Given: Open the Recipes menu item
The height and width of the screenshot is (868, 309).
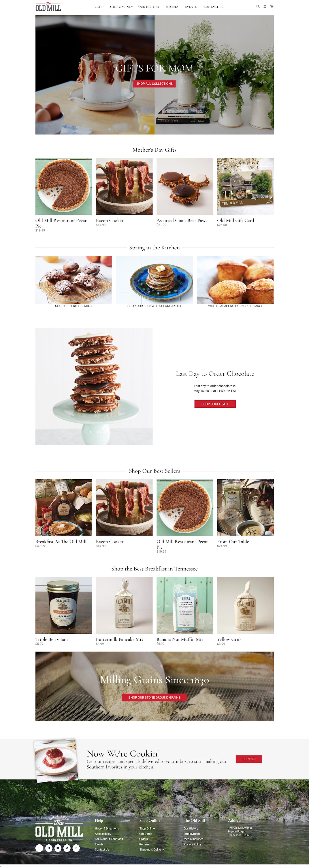Looking at the screenshot, I should pyautogui.click(x=172, y=7).
